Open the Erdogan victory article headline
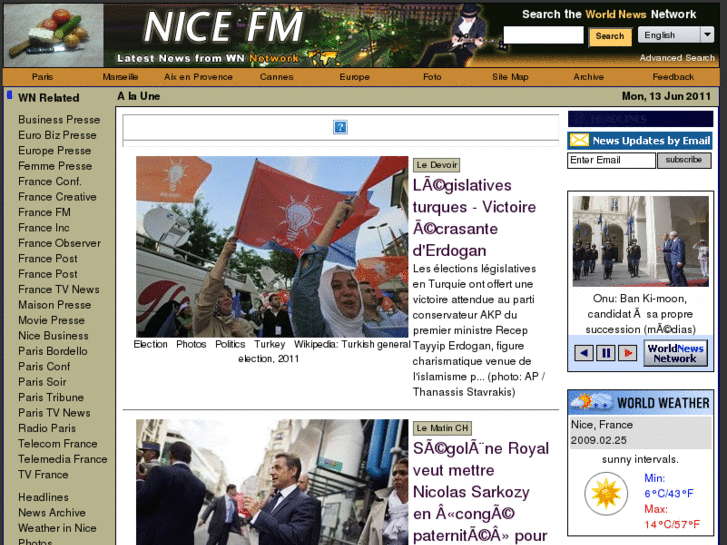This screenshot has width=727, height=545. [x=474, y=218]
